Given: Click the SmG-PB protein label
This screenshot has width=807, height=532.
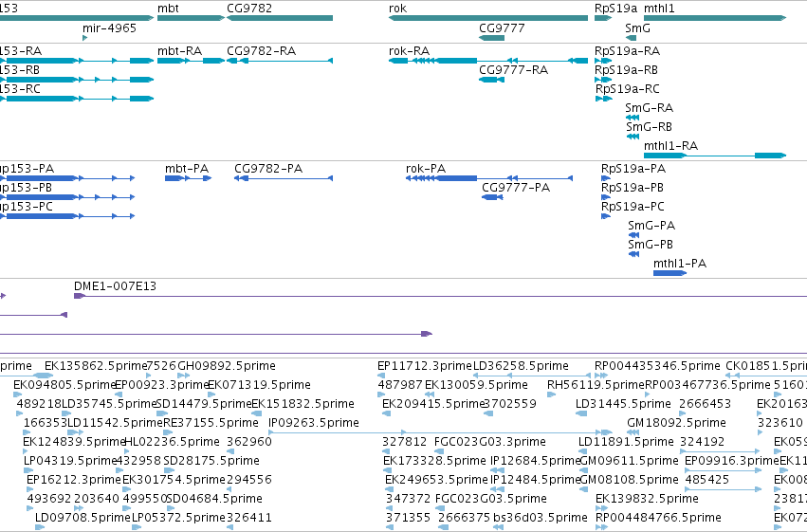Looking at the screenshot, I should [651, 245].
